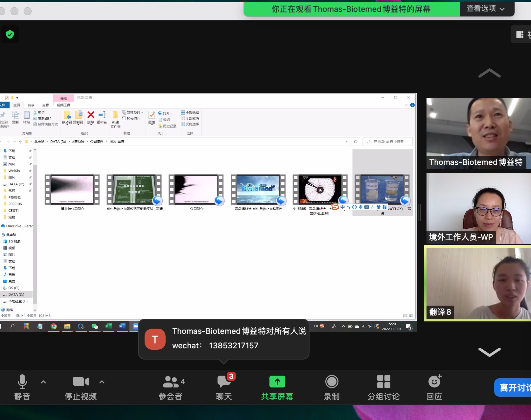Open the view layout button at top right

point(521,34)
